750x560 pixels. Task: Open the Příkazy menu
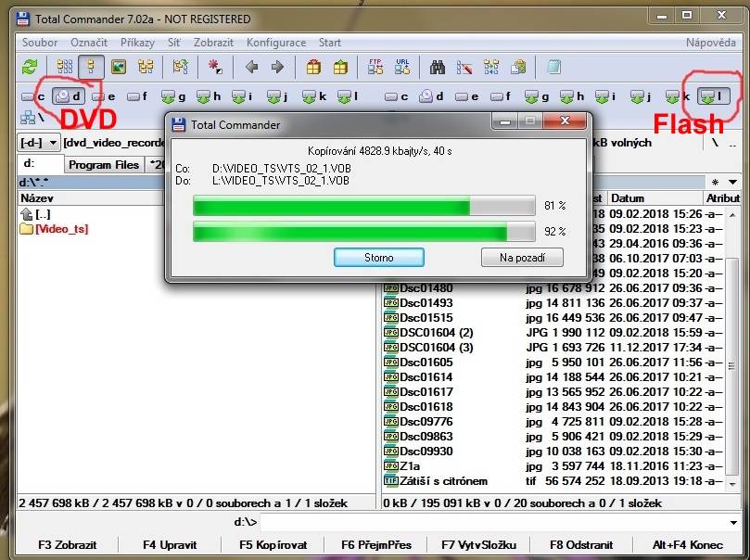coord(138,43)
